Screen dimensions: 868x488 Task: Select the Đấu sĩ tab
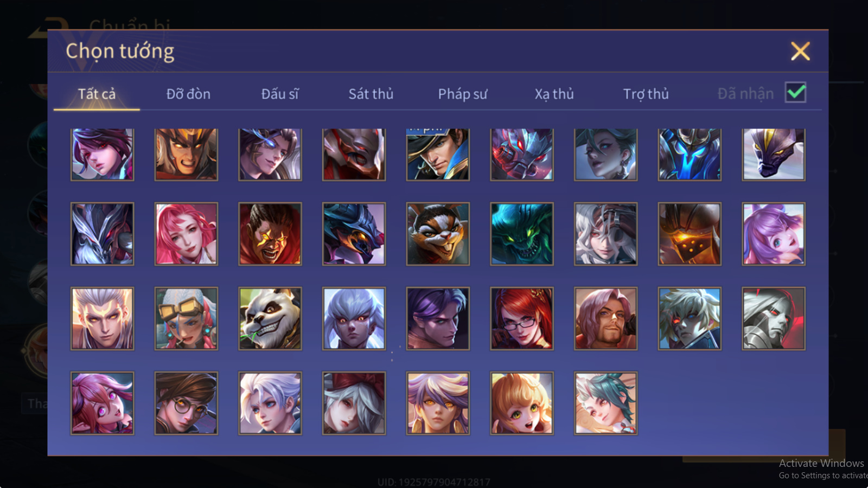[x=280, y=94]
